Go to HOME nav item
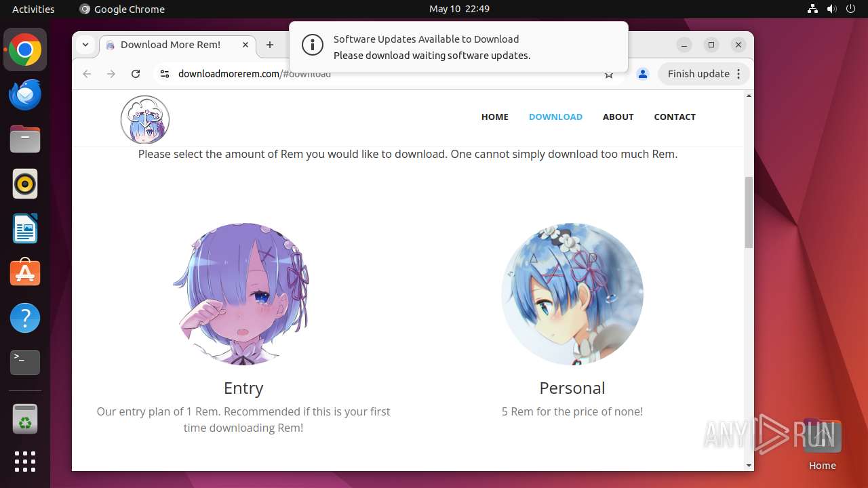The height and width of the screenshot is (488, 868). [495, 117]
